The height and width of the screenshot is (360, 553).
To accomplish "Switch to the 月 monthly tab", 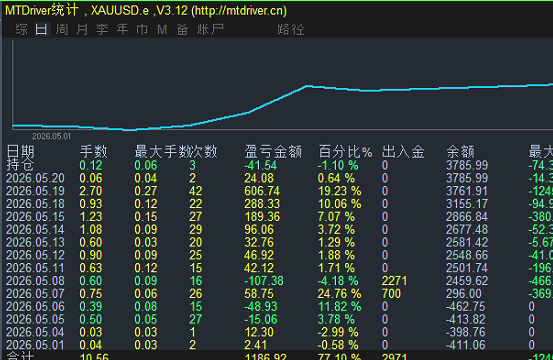I will pos(82,29).
